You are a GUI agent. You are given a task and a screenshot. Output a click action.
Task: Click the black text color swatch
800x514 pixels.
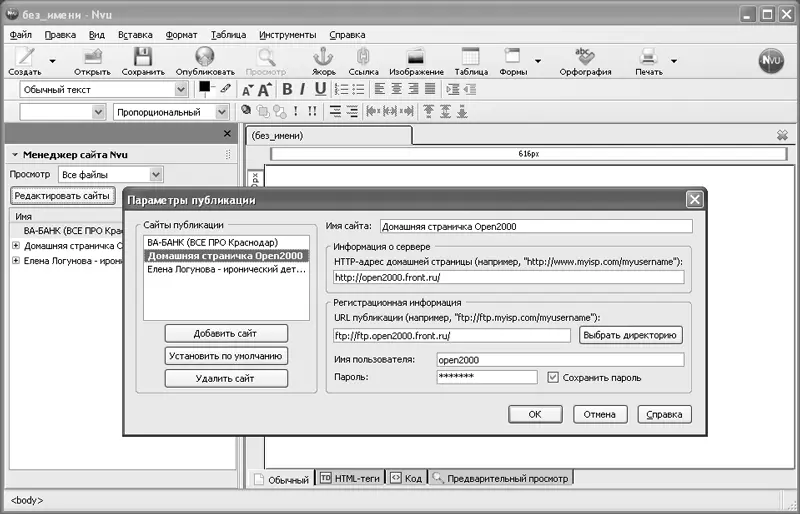(x=205, y=88)
